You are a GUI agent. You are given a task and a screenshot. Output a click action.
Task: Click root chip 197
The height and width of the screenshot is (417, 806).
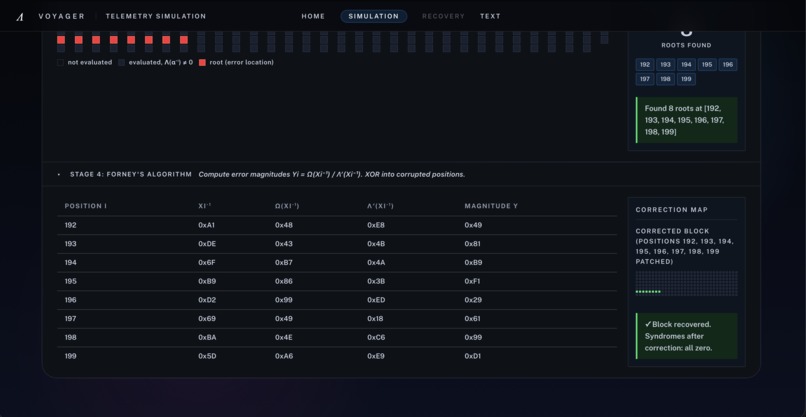645,79
